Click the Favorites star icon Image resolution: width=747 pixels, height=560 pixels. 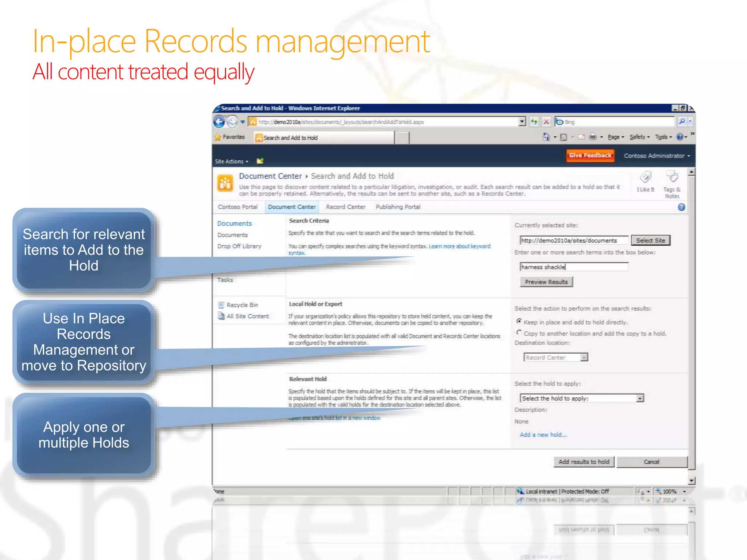click(218, 137)
